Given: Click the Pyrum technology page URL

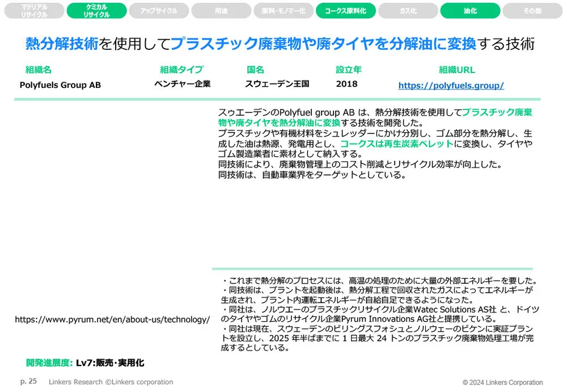Looking at the screenshot, I should (x=112, y=319).
